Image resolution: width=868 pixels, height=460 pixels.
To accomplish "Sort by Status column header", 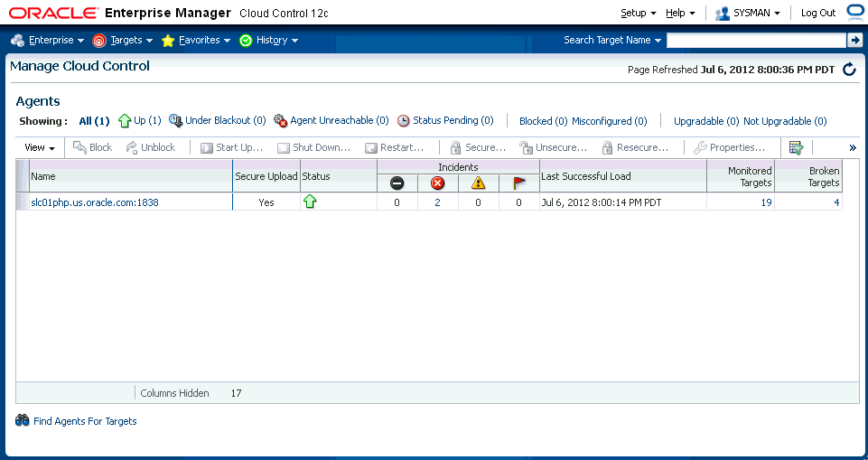I will (x=339, y=176).
